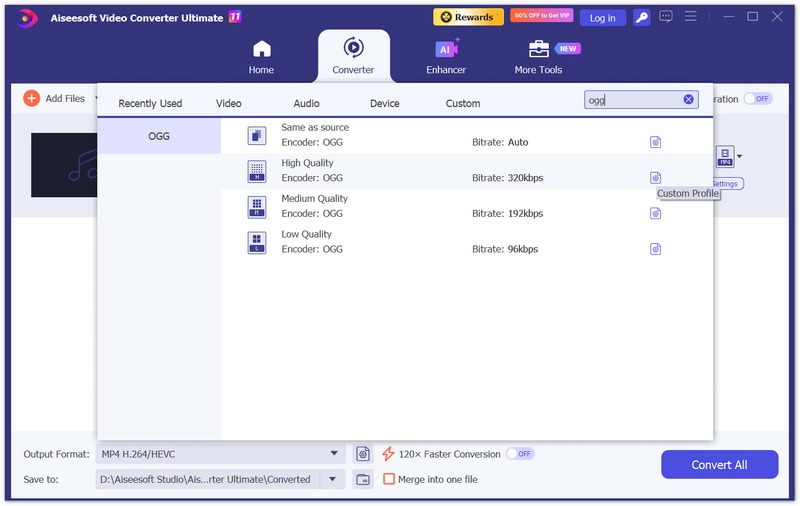Screen dimensions: 800x506
Task: Click the audio file thumbnail
Action: tap(64, 165)
